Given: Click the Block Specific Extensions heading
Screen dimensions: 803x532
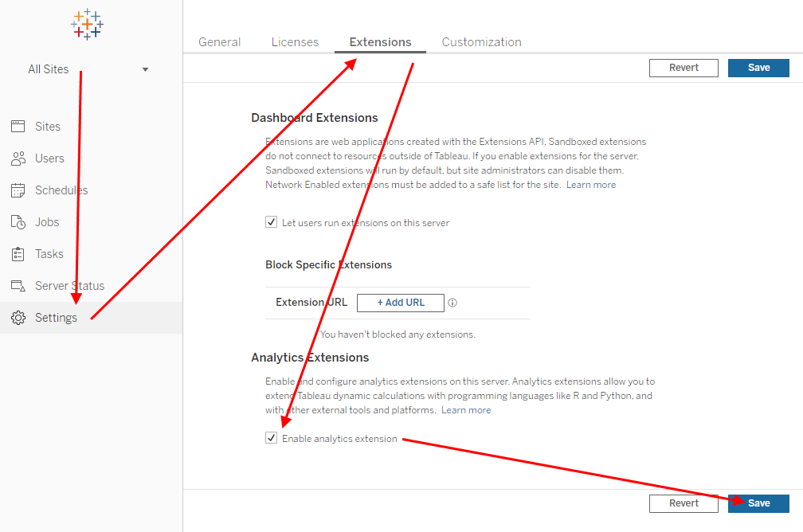Looking at the screenshot, I should click(328, 264).
